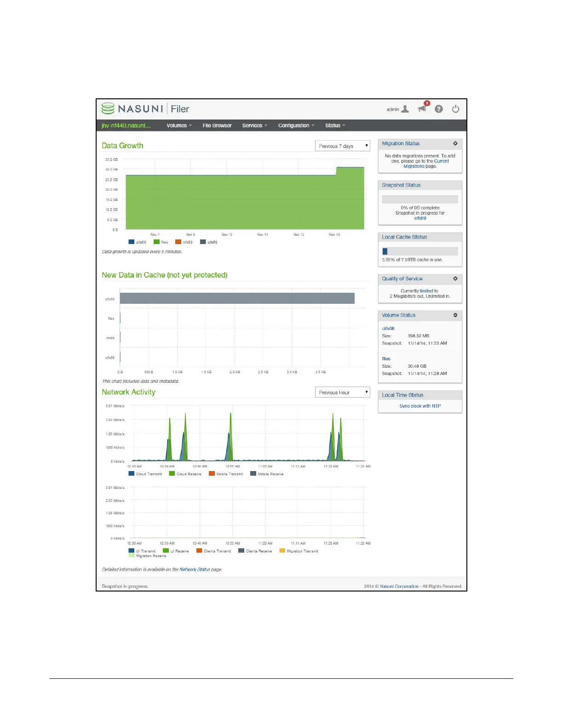The image size is (563, 728).
Task: Open Migration Status gear settings
Action: pos(455,143)
